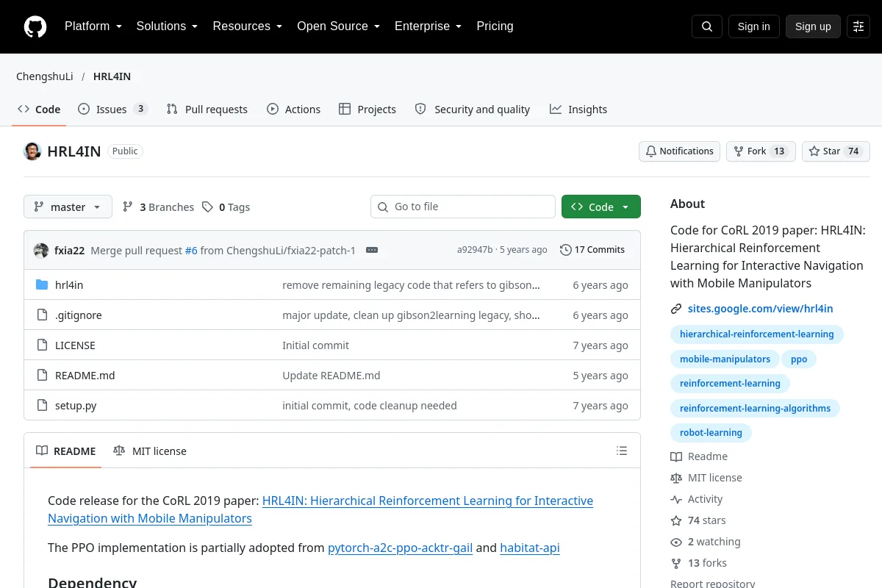The height and width of the screenshot is (588, 882).
Task: Select reinforcement-learning-algorithms topic tag
Action: (755, 409)
